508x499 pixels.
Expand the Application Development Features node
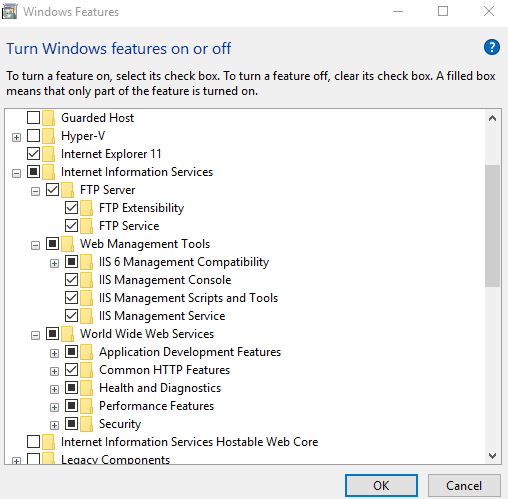pyautogui.click(x=54, y=353)
